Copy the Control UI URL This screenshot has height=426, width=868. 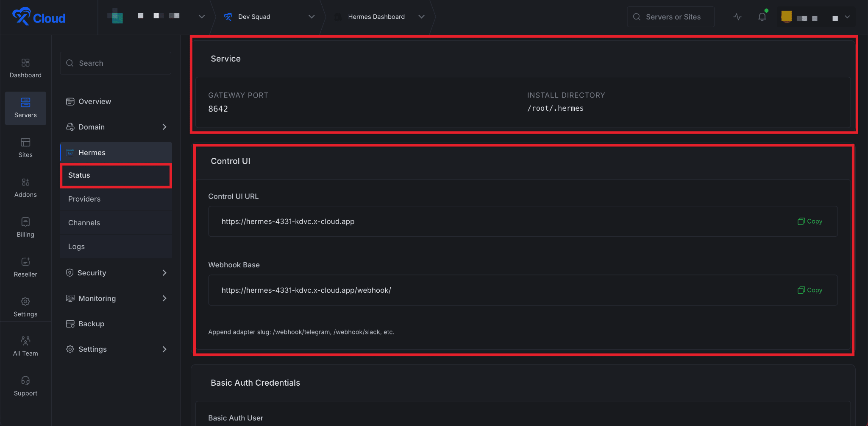pos(809,221)
